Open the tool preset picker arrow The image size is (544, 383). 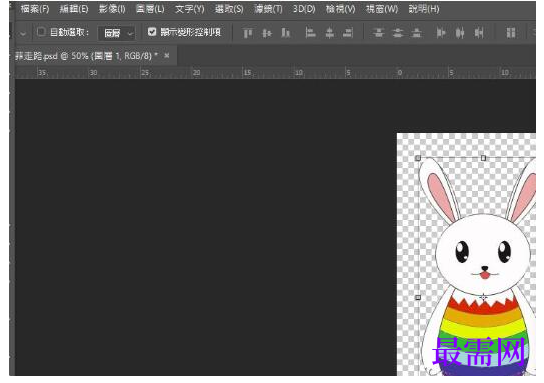click(23, 34)
